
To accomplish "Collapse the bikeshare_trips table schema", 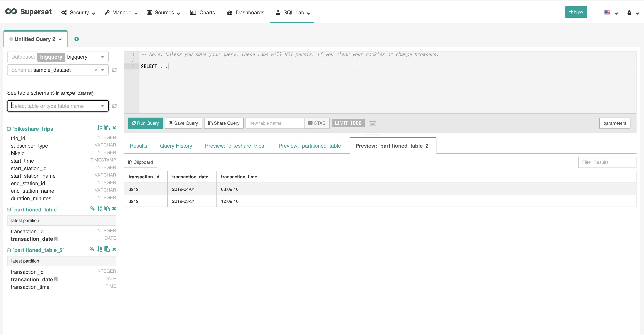I will tap(9, 129).
